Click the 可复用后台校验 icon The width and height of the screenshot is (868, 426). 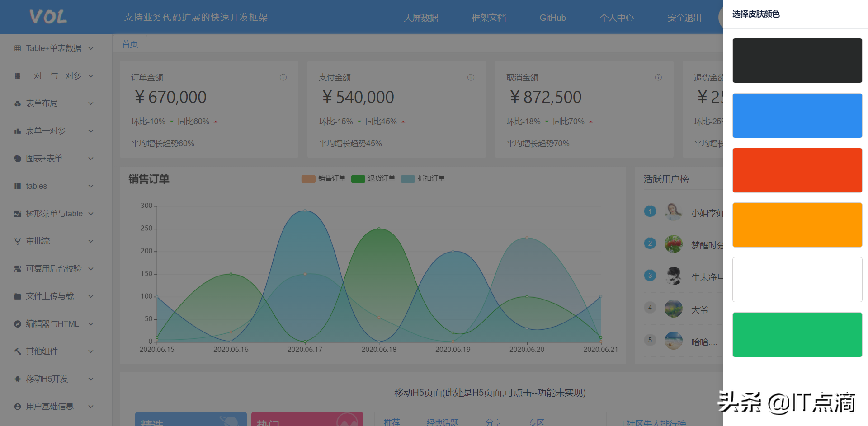tap(18, 269)
